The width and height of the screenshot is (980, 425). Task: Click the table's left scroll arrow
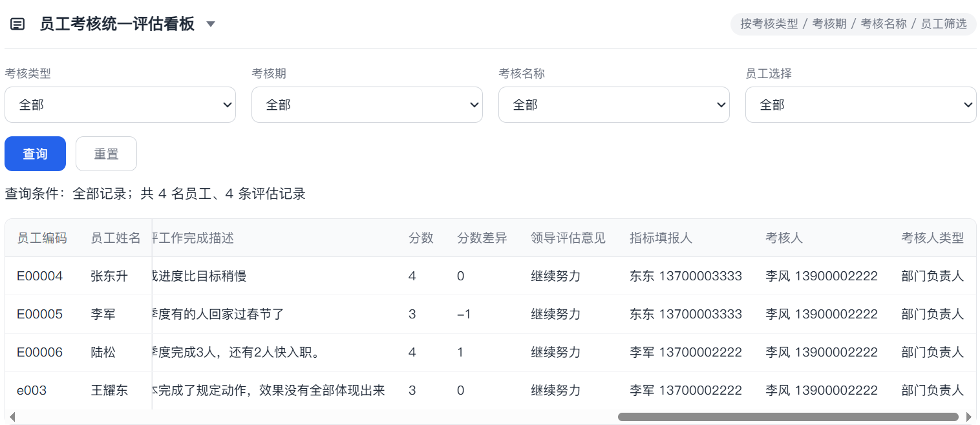tap(12, 417)
